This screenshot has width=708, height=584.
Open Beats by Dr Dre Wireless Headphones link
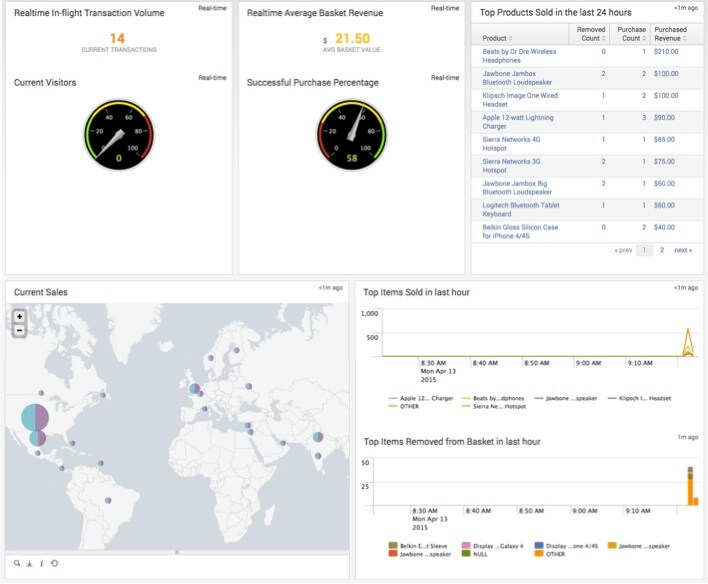point(519,56)
